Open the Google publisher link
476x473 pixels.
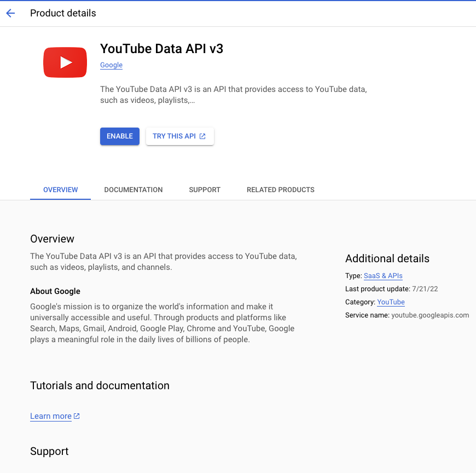(x=112, y=65)
